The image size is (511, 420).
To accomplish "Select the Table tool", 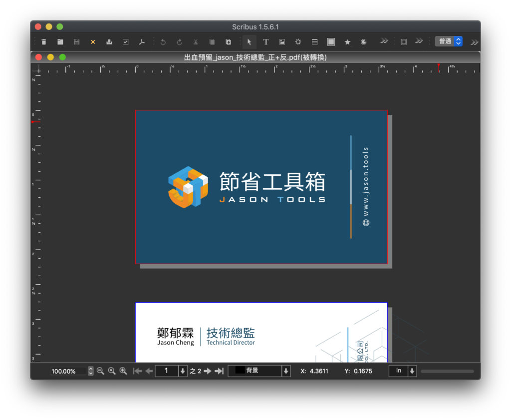I will (314, 42).
